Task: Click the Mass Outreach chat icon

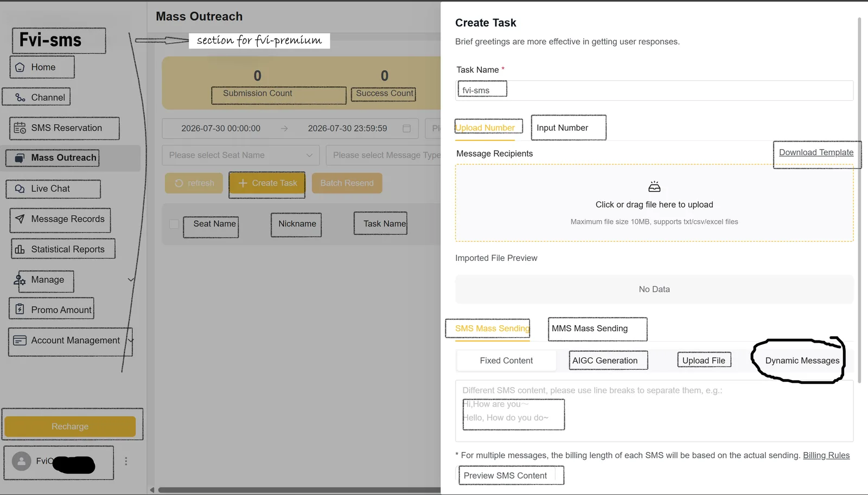Action: tap(20, 158)
